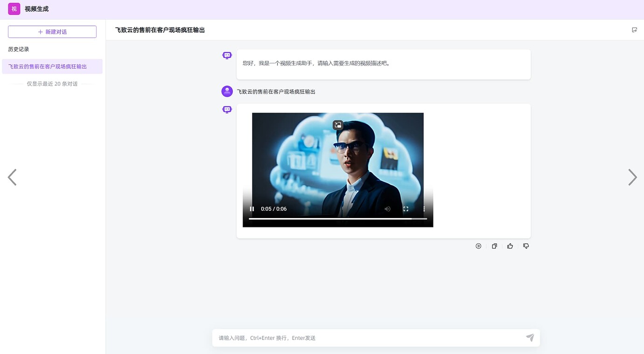Screen dimensions: 644x354
Task: Click the 视频生成 app title
Action: (x=36, y=9)
